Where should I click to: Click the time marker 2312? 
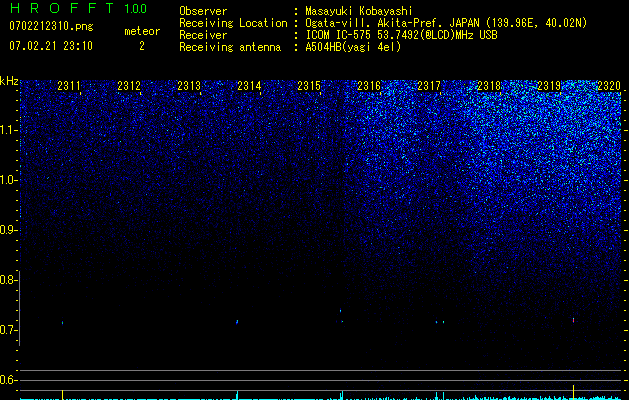tap(129, 86)
